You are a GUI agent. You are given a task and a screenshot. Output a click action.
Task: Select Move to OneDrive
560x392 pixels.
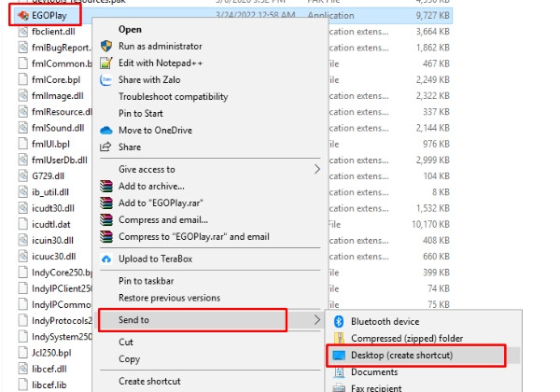(155, 130)
